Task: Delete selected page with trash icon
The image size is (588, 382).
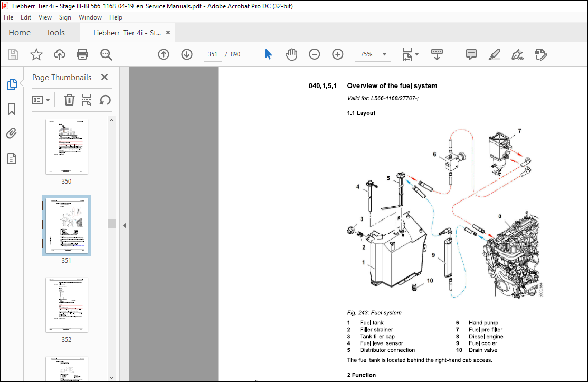Action: click(x=69, y=100)
